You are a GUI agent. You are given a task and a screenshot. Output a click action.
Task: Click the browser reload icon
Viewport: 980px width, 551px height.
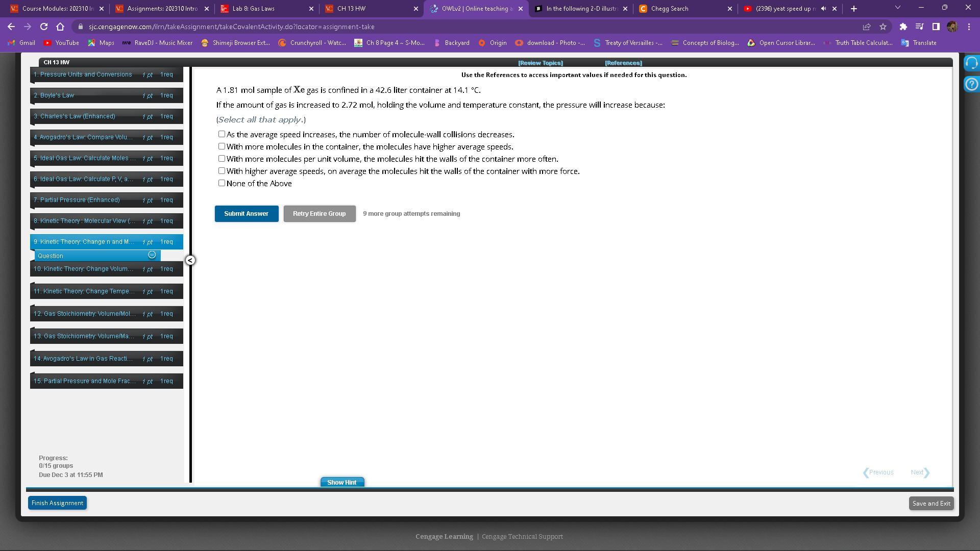tap(44, 27)
